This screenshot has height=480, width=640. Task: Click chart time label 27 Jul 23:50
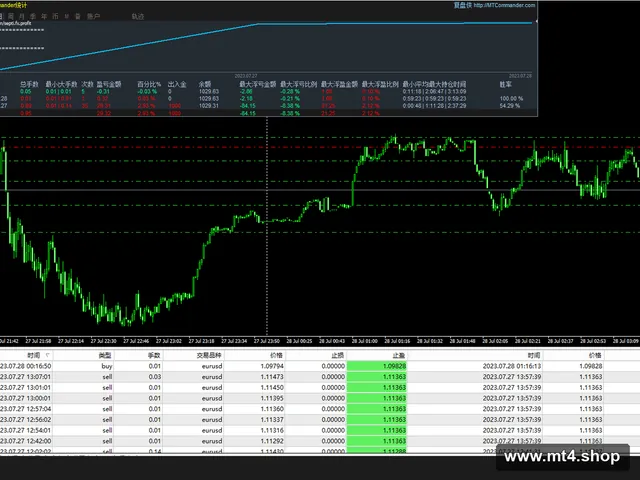[x=267, y=341]
